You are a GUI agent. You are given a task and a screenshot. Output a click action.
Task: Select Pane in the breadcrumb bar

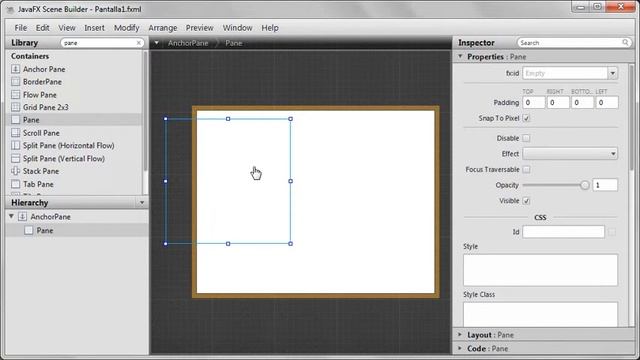click(x=234, y=43)
